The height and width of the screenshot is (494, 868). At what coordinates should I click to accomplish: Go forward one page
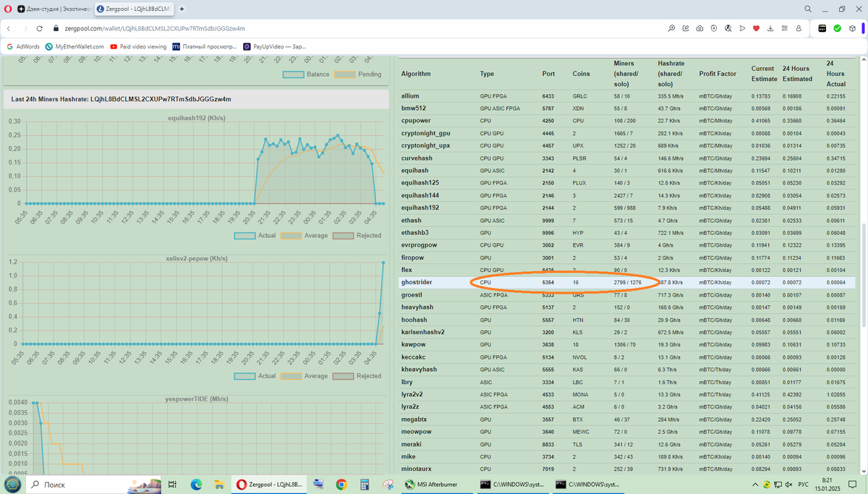point(25,28)
